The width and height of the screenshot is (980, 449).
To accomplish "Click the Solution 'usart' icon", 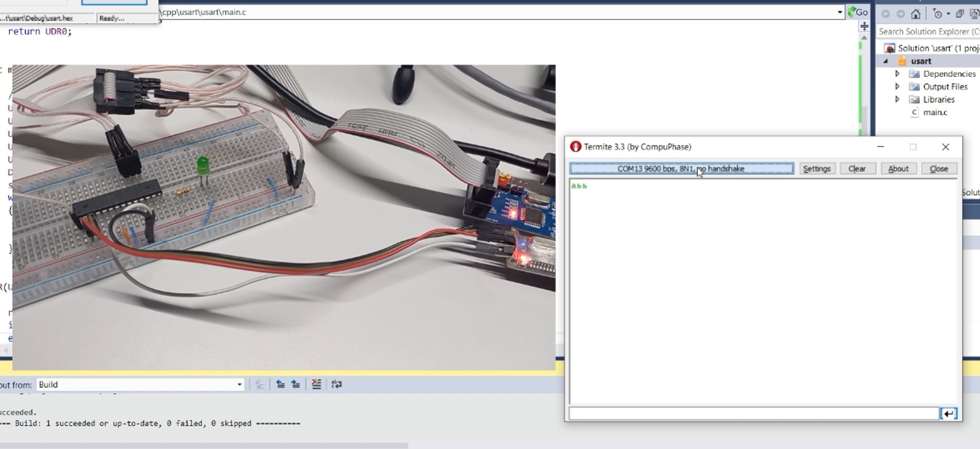I will coord(889,48).
